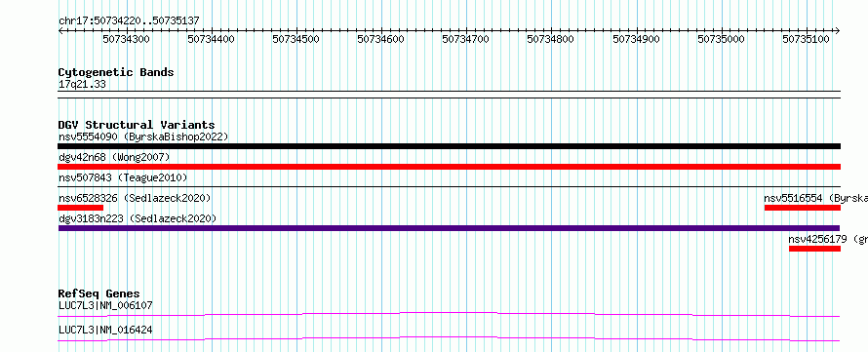Click the LUC7L3|NM_016424 gene label
This screenshot has width=868, height=352.
[105, 330]
